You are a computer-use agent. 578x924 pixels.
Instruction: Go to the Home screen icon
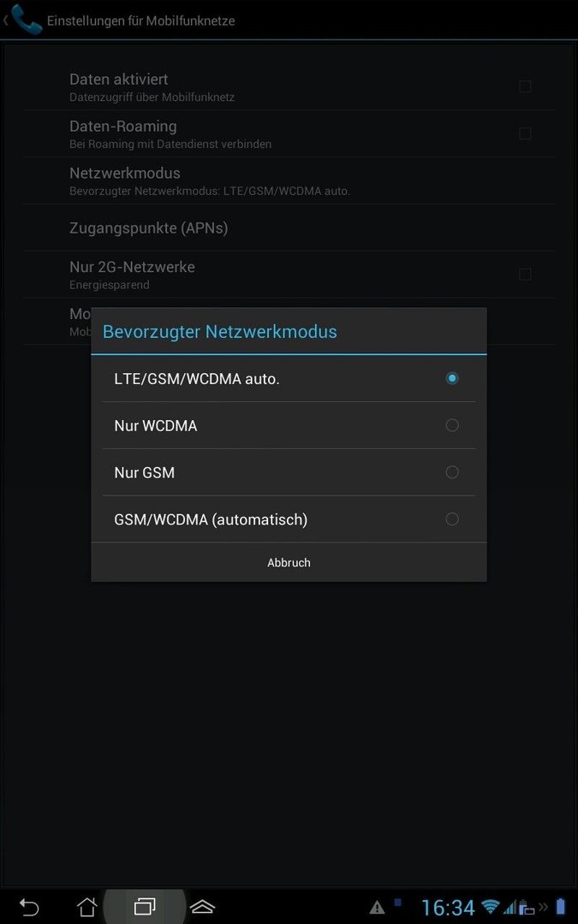[x=87, y=906]
